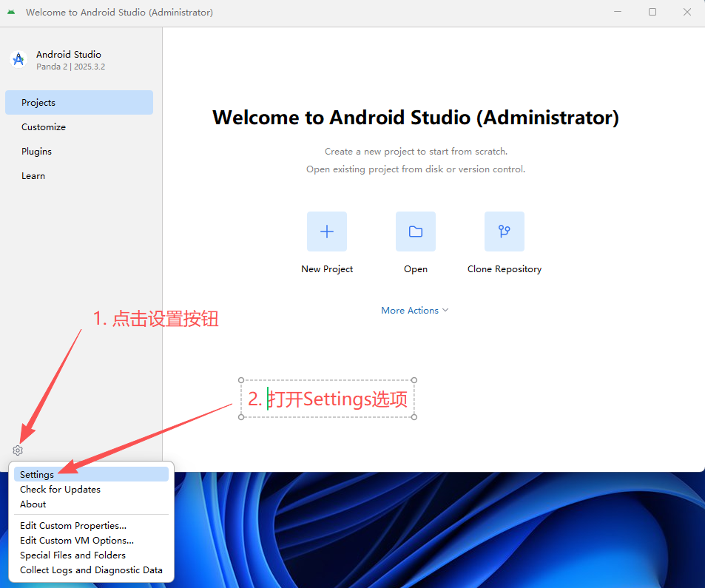Click the settings gear icon
This screenshot has height=588, width=705.
click(x=18, y=450)
